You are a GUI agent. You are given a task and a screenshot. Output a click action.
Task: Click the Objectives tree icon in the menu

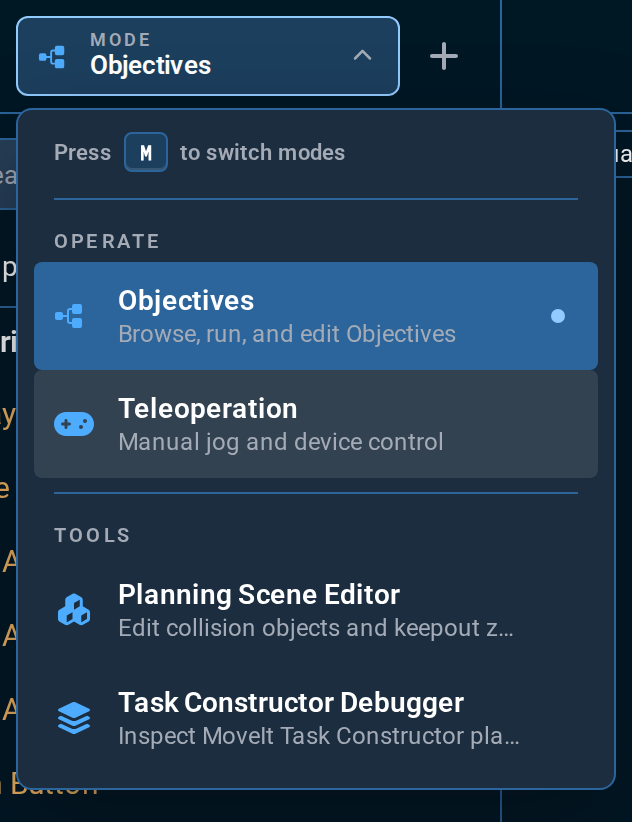click(69, 316)
